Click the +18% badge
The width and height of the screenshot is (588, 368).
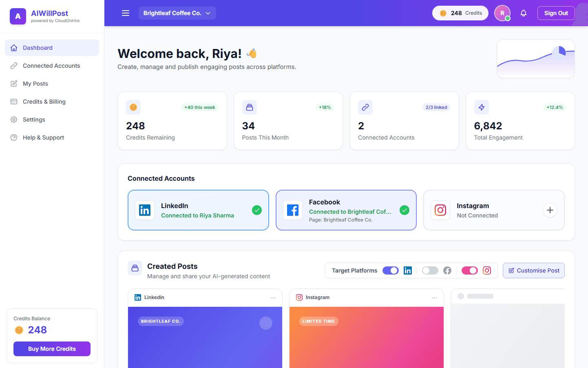pos(325,107)
